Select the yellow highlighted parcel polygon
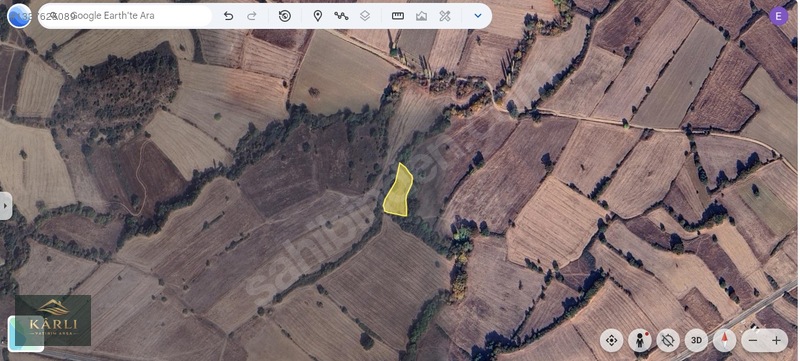Screen dimensions: 800x361 point(398,191)
